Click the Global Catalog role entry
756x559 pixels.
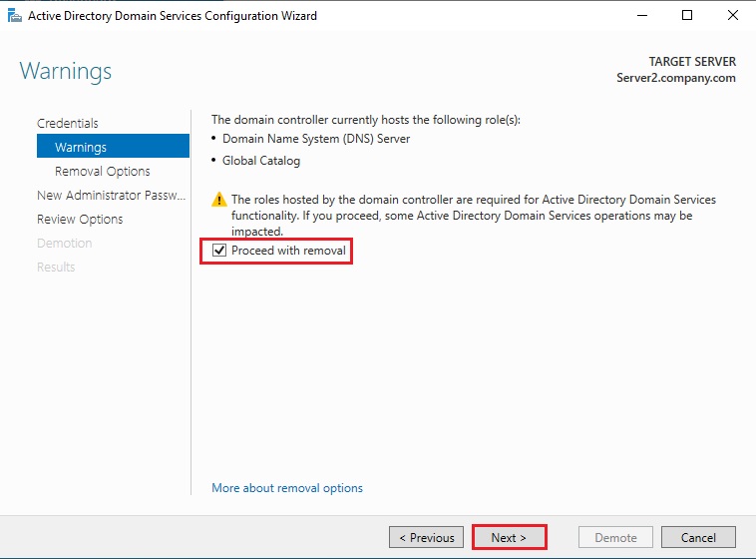[261, 161]
